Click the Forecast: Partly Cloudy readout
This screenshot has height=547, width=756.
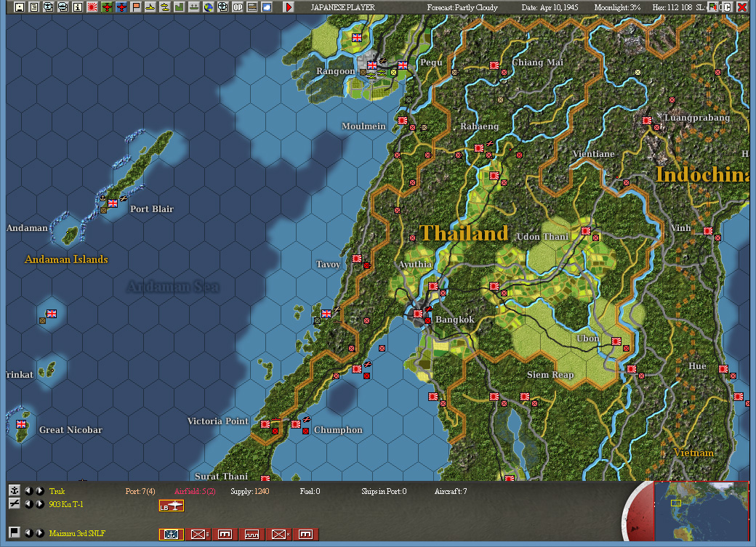[462, 7]
